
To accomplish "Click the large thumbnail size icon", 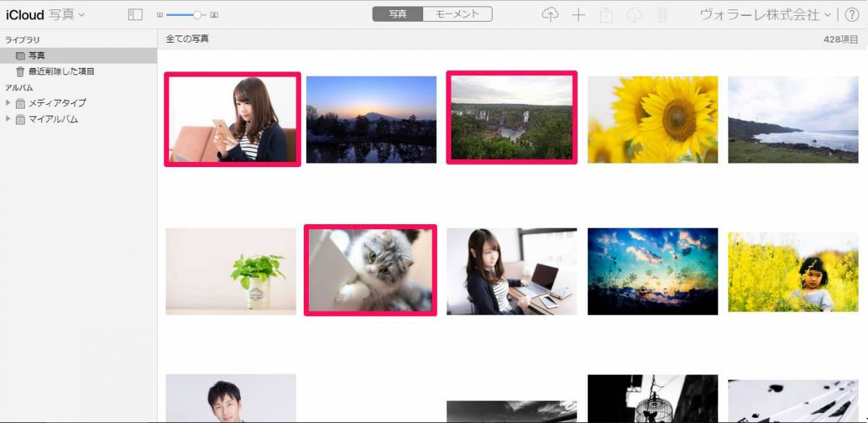I will click(x=214, y=15).
